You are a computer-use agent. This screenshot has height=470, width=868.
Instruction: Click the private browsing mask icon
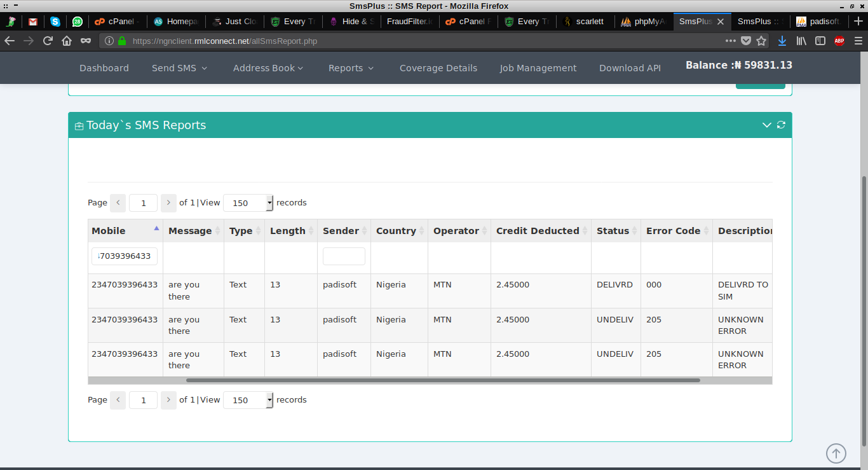click(x=85, y=41)
